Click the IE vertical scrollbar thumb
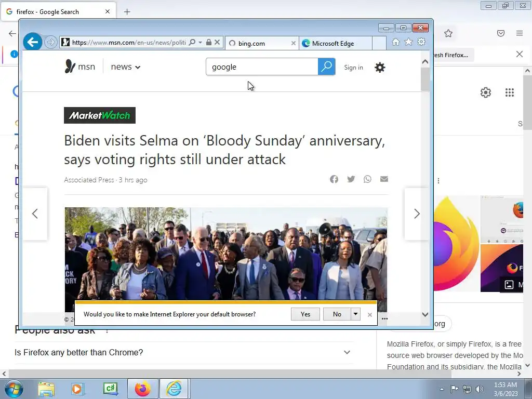 (425, 79)
